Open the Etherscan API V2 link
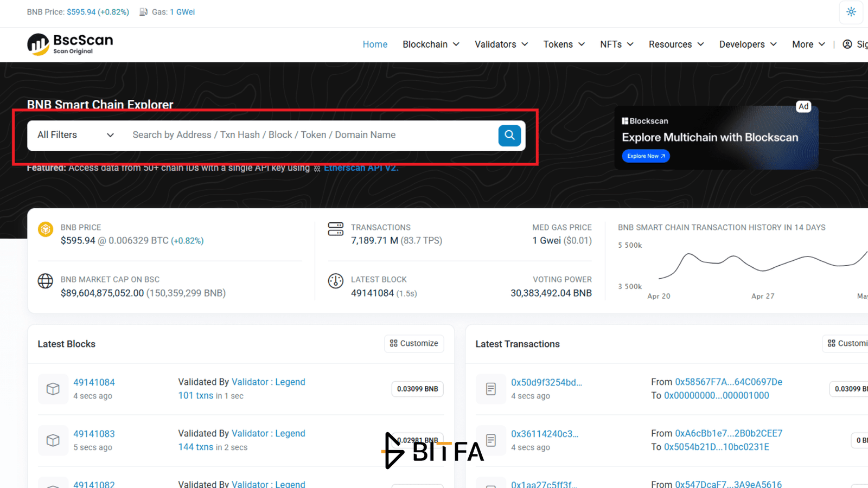 click(x=361, y=168)
